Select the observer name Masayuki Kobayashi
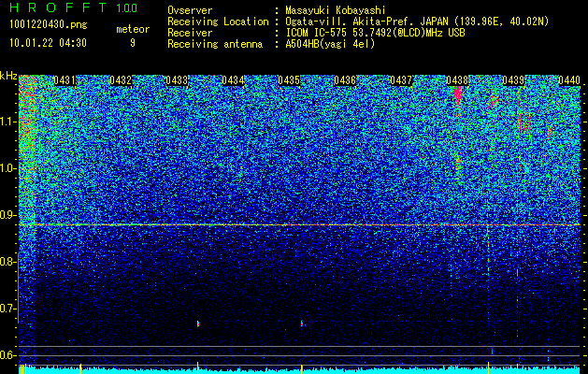 point(336,10)
